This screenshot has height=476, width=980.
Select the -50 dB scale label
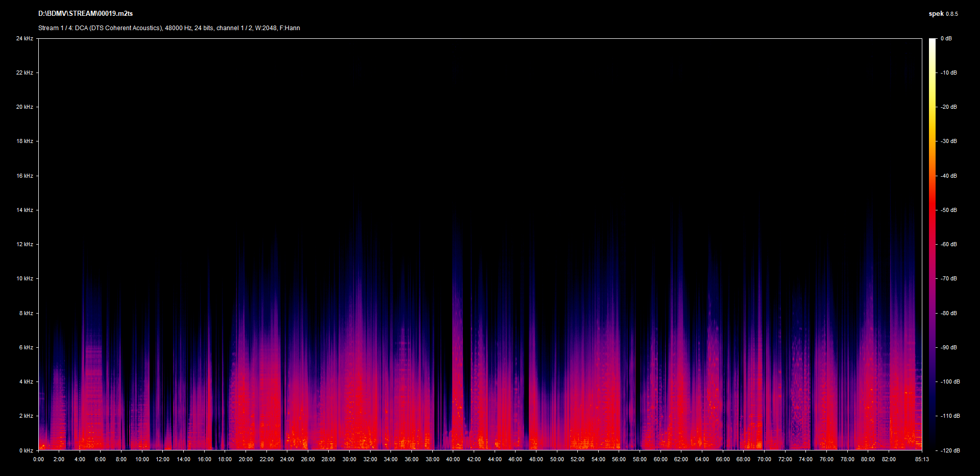948,210
